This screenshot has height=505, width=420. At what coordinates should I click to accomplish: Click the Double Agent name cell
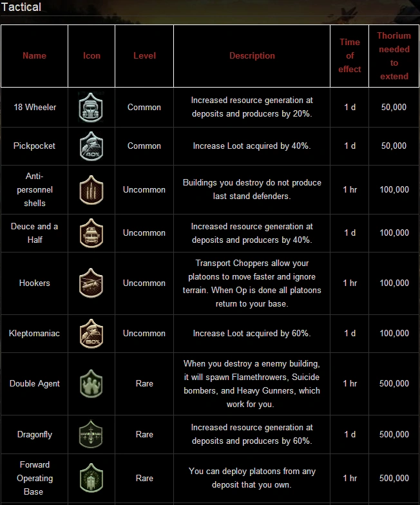tap(35, 384)
